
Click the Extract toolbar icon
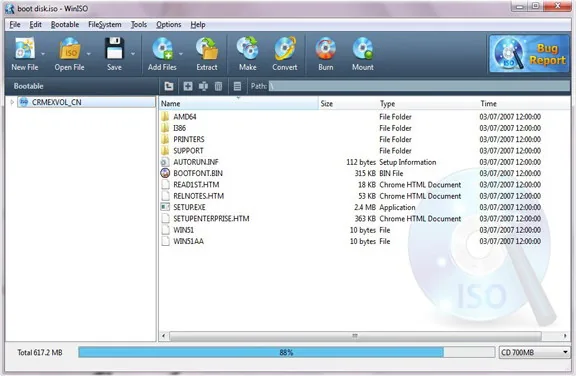pos(207,48)
